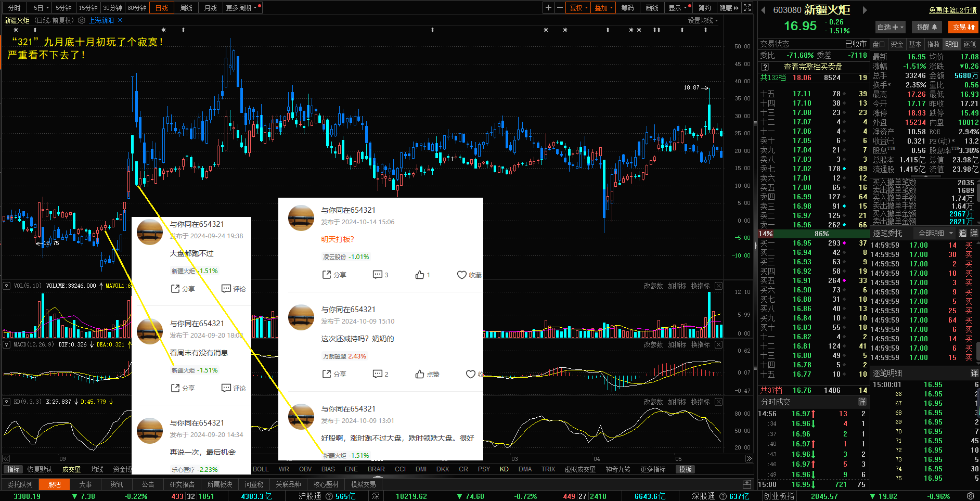980x501 pixels.
Task: Favorite the 明天打板? post with the heart icon
Action: click(x=461, y=275)
